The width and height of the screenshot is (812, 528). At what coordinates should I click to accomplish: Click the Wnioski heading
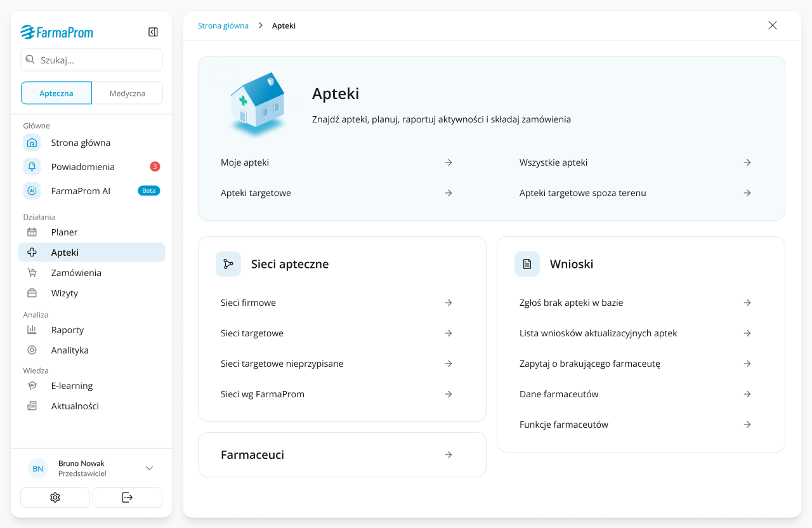[x=572, y=264]
